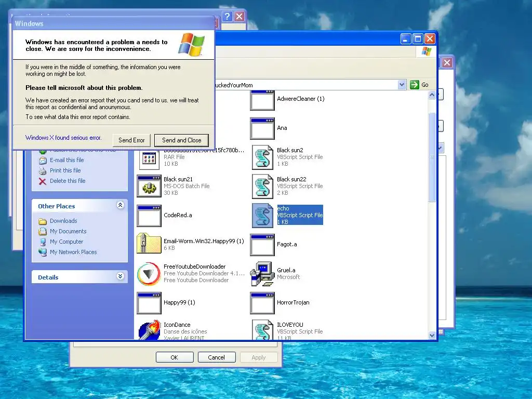
Task: Click the 'IconDance' file name
Action: pyautogui.click(x=177, y=325)
